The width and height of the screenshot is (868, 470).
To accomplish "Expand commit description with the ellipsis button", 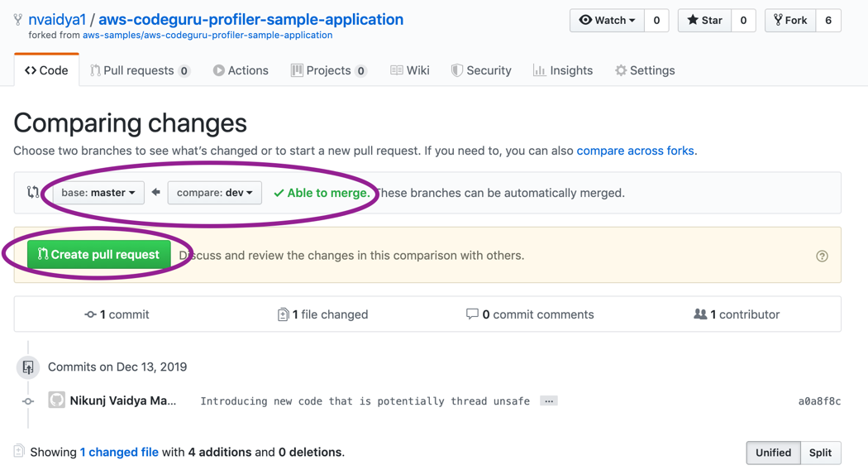I will click(x=549, y=401).
